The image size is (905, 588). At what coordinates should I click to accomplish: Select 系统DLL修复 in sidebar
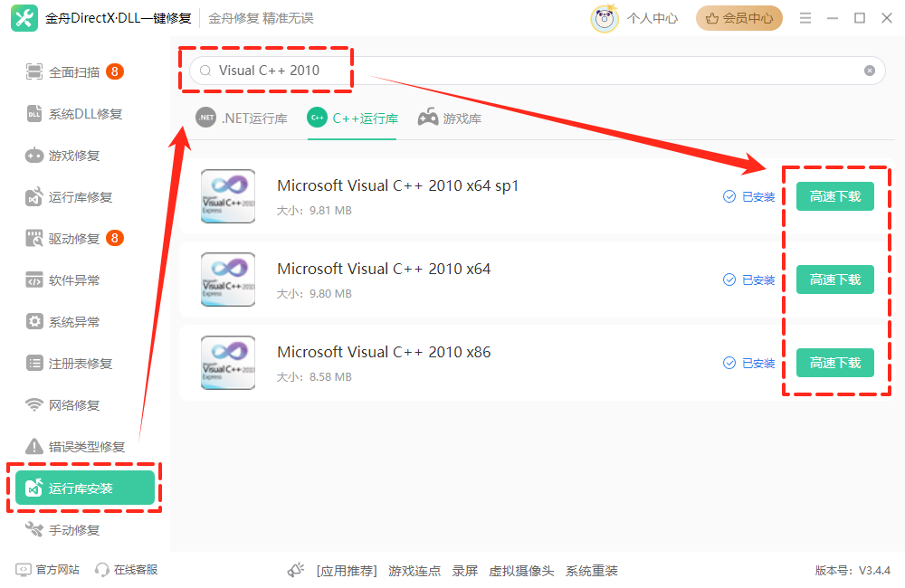pyautogui.click(x=85, y=114)
